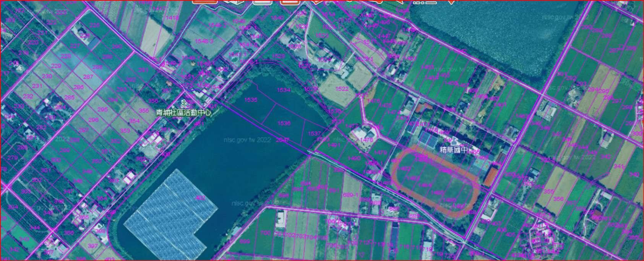
Task: Select parcel 287 farmland
Action: coord(88,77)
